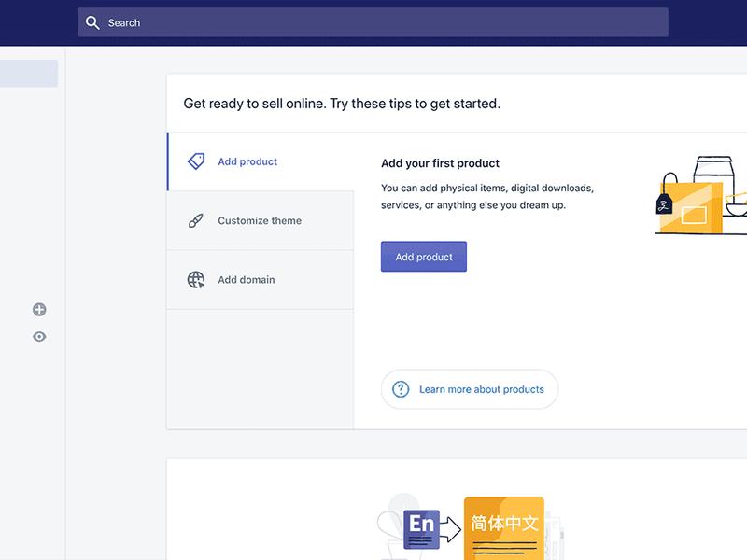Select the Add product tab
Viewport: 747px width, 560px height.
coord(261,161)
